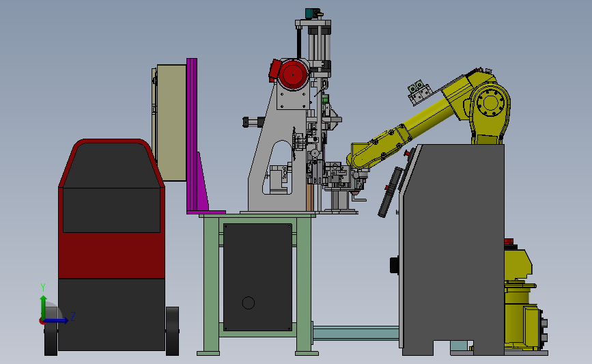The width and height of the screenshot is (592, 364).
Task: Click the blue Z axis arrow of the triad
Action: pyautogui.click(x=57, y=321)
